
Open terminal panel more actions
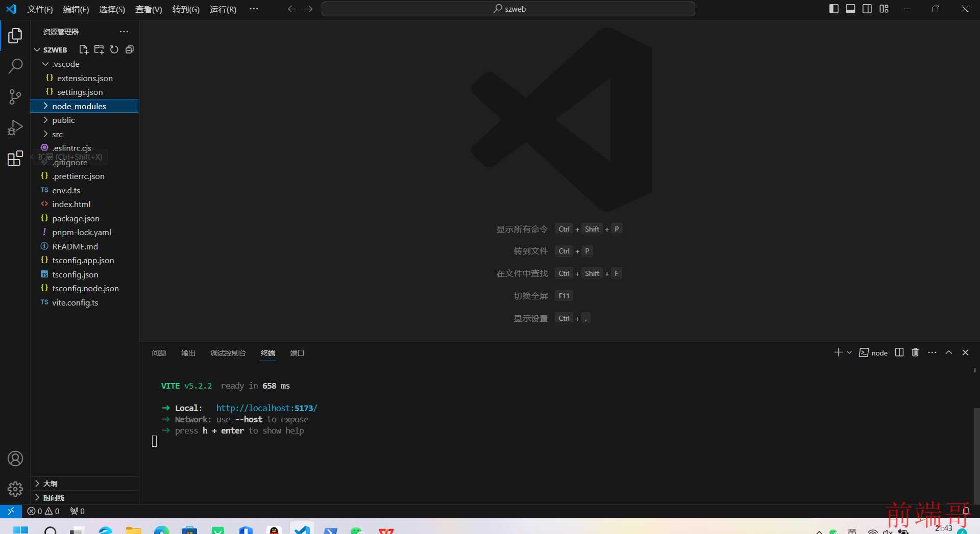[932, 352]
